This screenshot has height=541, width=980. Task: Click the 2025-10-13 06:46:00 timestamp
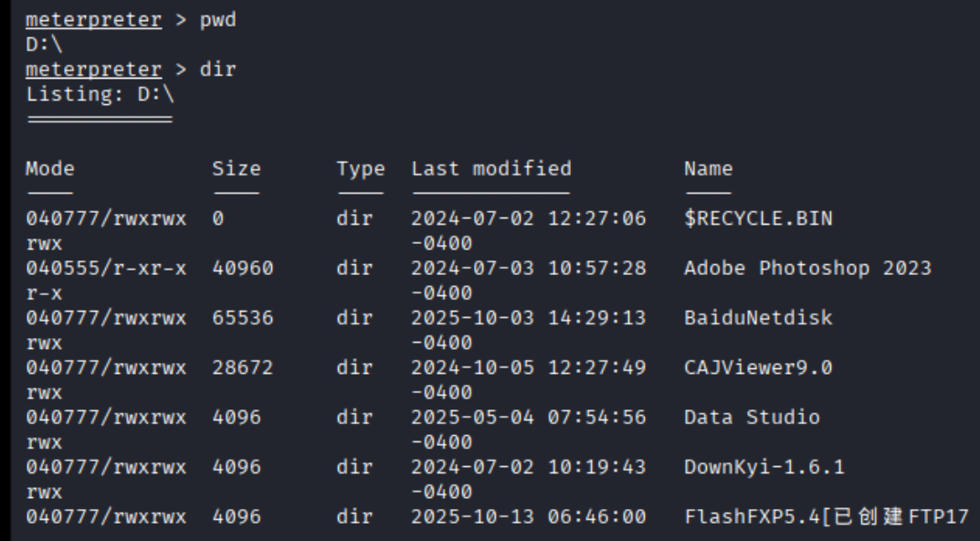click(529, 517)
